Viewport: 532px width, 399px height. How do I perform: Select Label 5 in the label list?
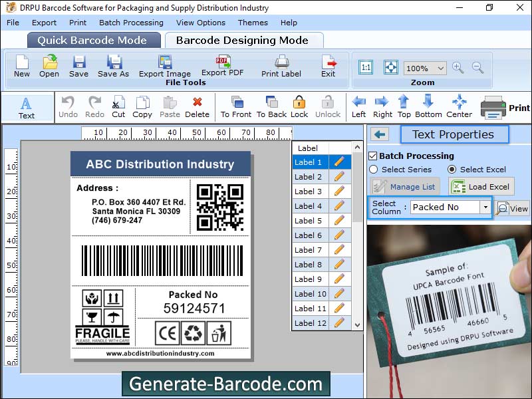coord(309,220)
